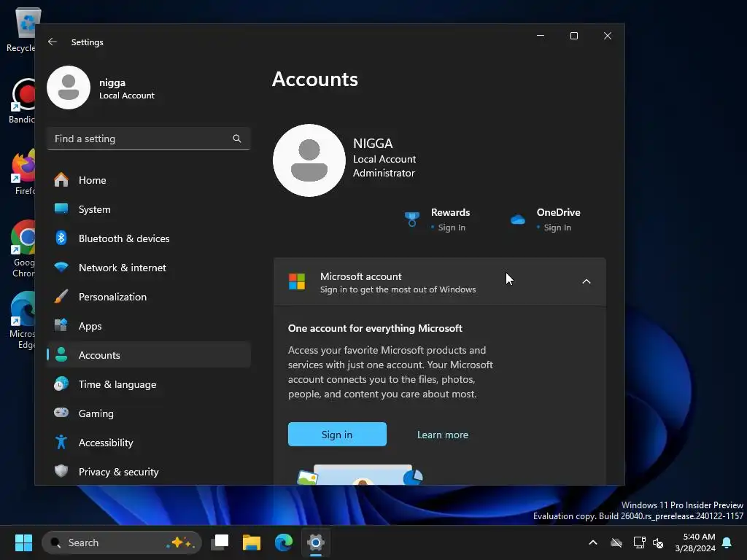The height and width of the screenshot is (560, 747).
Task: Collapse the Microsoft account section
Action: (x=587, y=281)
